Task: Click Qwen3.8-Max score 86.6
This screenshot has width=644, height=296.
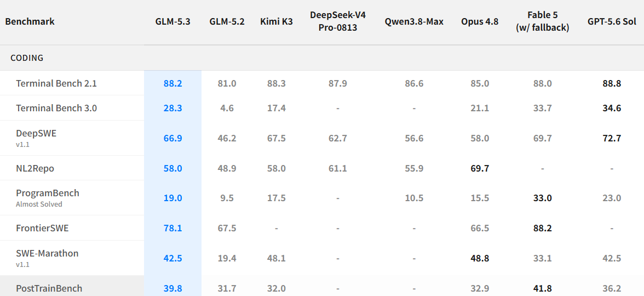Action: (x=414, y=83)
